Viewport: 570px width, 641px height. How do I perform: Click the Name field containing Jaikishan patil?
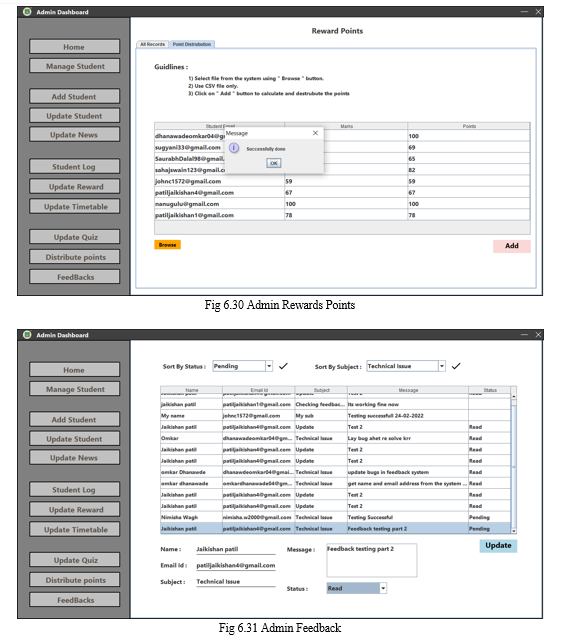pos(236,549)
